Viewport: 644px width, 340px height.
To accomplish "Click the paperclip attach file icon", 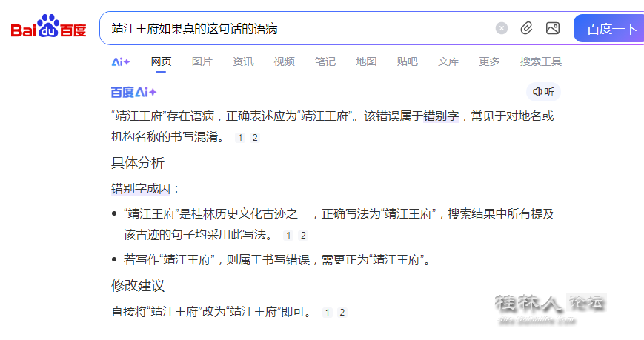I will click(x=526, y=29).
